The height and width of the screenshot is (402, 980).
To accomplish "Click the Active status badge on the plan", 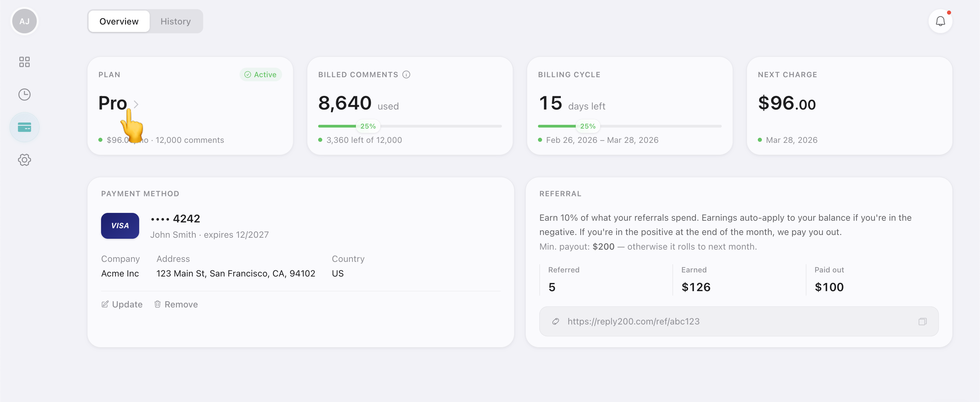I will tap(261, 74).
